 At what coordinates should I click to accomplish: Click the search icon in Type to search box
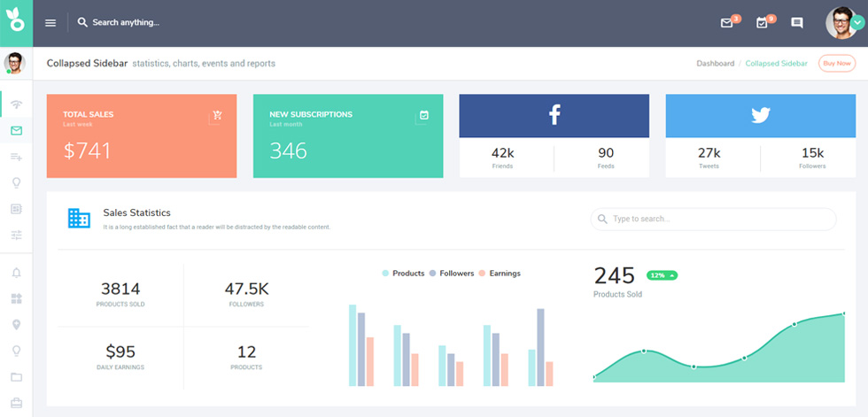602,219
